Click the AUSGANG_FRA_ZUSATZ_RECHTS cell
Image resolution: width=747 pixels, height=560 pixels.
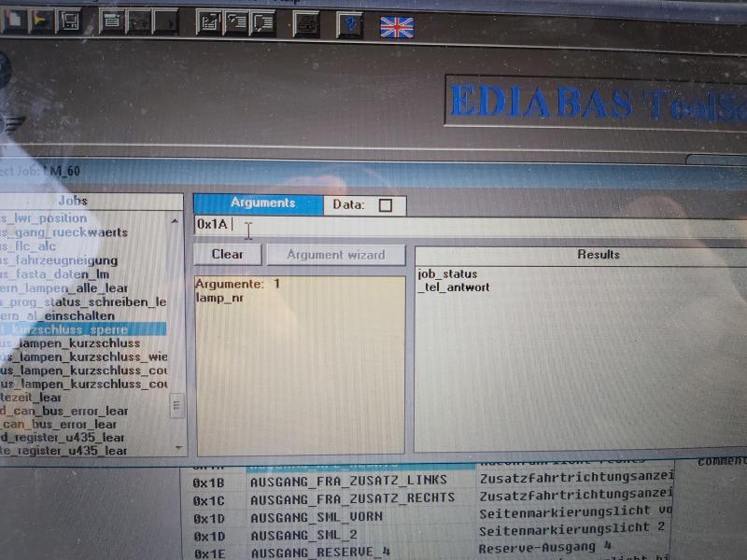pyautogui.click(x=353, y=498)
